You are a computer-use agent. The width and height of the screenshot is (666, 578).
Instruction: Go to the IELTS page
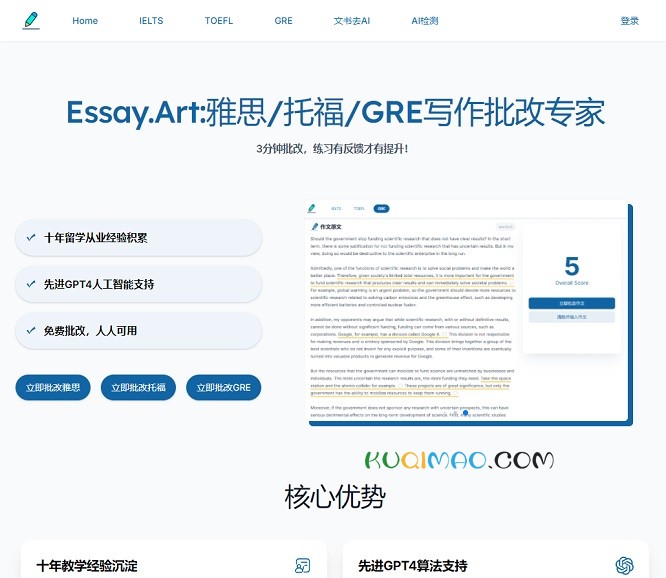(x=151, y=21)
